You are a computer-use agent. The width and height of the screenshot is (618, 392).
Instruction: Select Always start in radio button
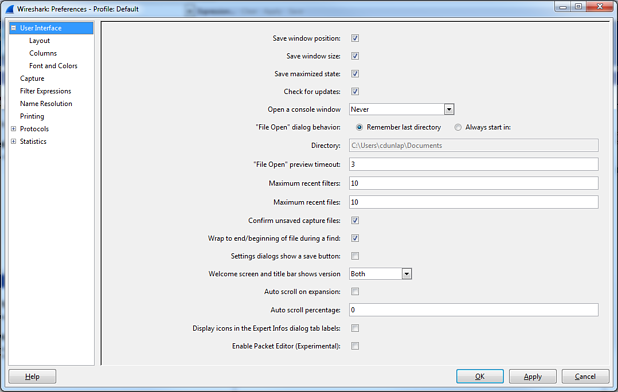[458, 127]
